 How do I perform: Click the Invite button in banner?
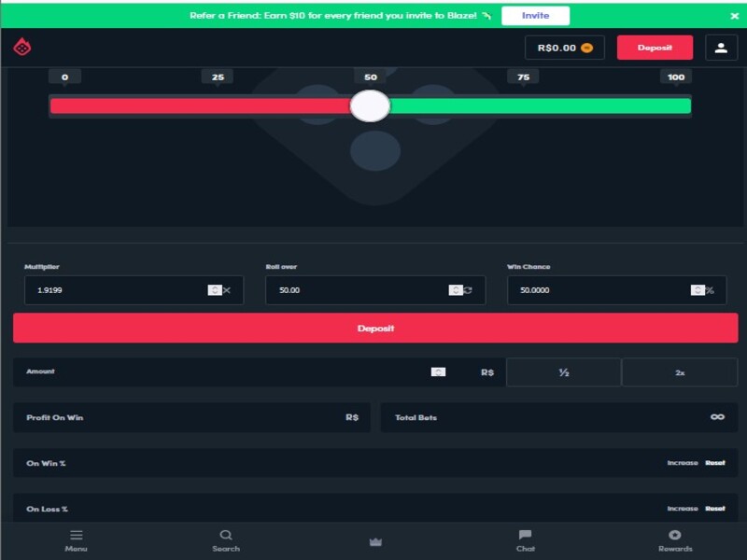tap(535, 16)
